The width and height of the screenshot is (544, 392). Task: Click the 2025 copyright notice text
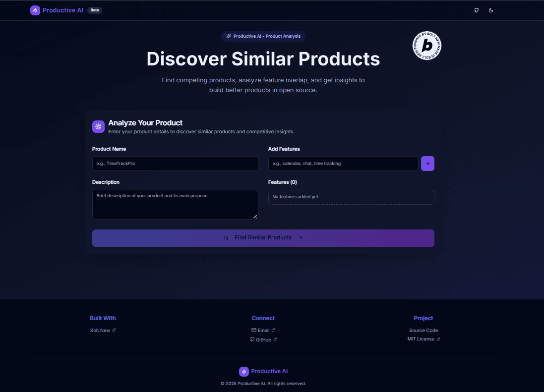point(263,384)
